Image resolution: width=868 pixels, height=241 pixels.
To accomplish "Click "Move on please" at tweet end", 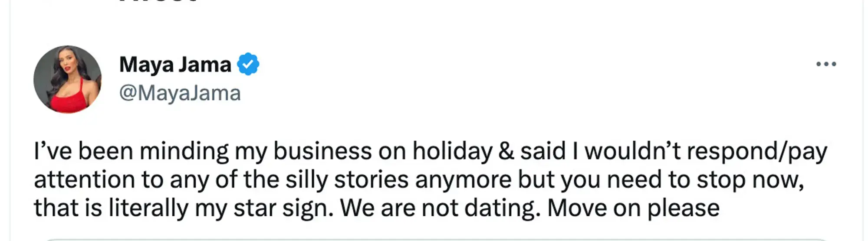I will tap(633, 208).
